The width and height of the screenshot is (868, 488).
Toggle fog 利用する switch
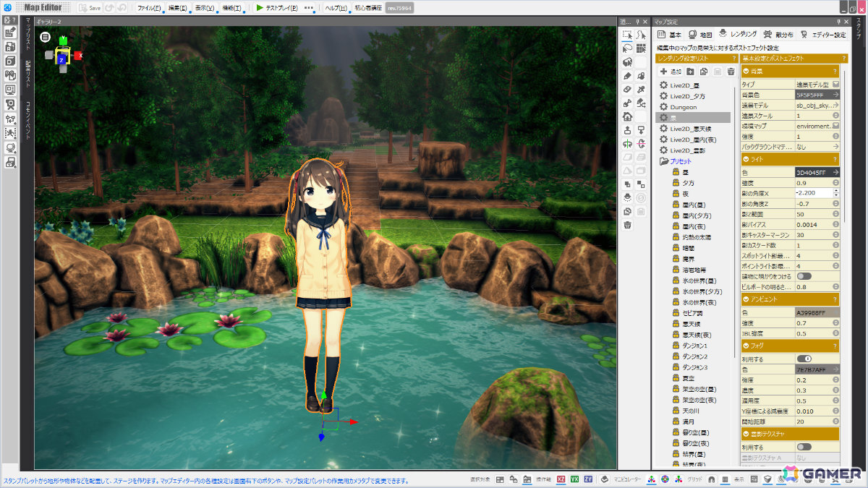coord(804,358)
